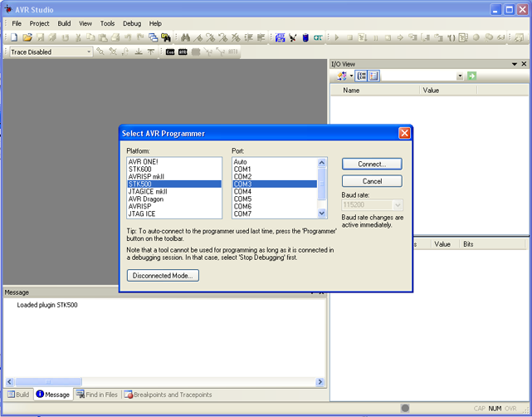Screen dimensions: 532x417
Task: Open the Help menu
Action: tap(155, 23)
